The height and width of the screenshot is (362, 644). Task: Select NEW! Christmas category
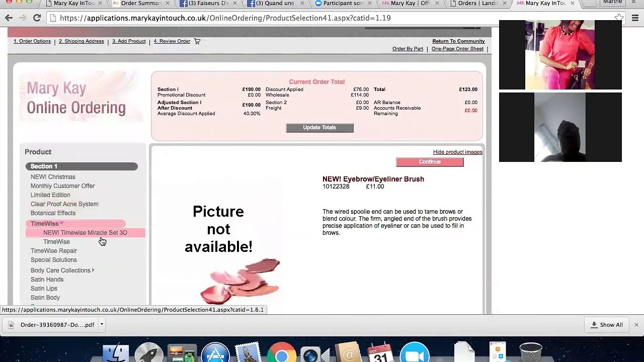click(x=53, y=177)
